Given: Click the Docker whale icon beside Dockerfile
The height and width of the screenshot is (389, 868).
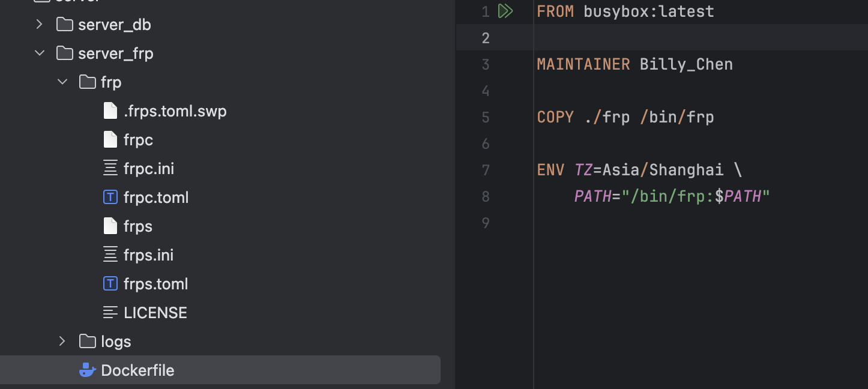Looking at the screenshot, I should (88, 370).
